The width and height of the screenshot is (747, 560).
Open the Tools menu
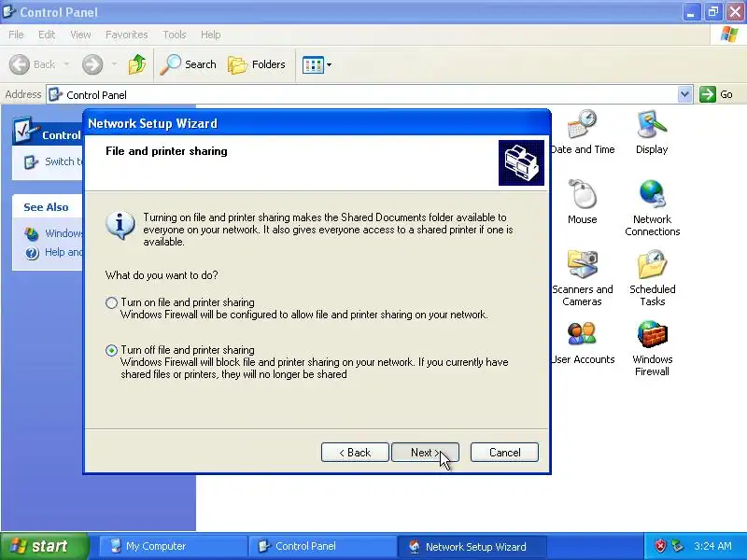[x=175, y=35]
